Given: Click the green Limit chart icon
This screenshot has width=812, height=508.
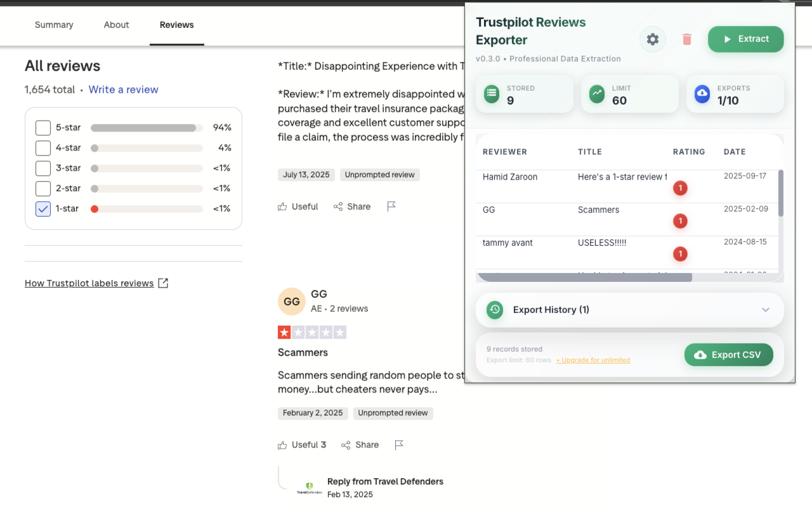Looking at the screenshot, I should [597, 94].
